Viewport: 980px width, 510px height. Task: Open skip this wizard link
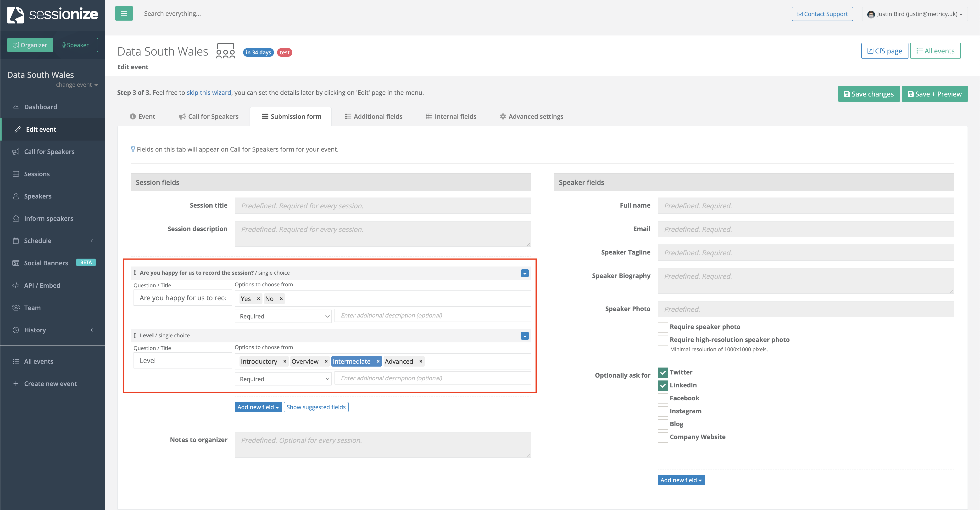click(209, 92)
